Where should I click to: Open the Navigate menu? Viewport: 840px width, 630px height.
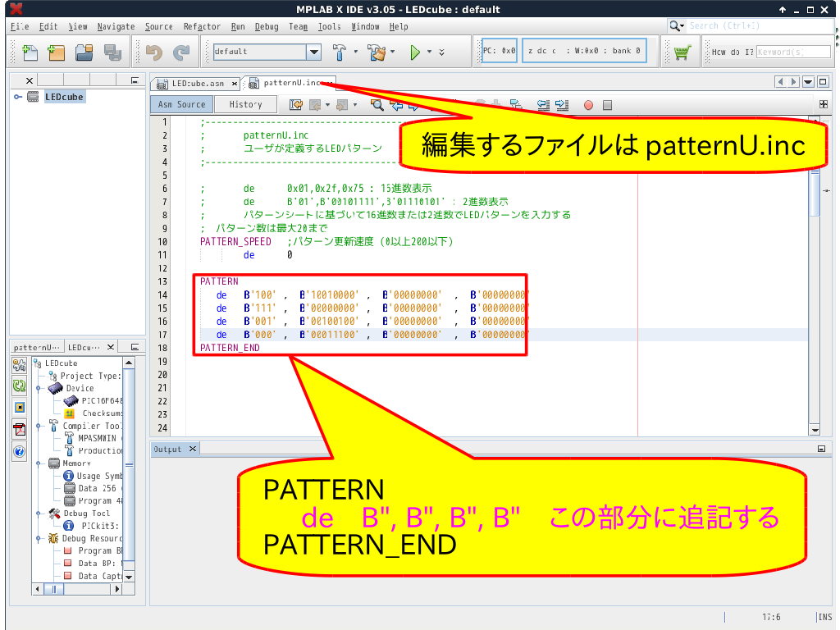[116, 26]
